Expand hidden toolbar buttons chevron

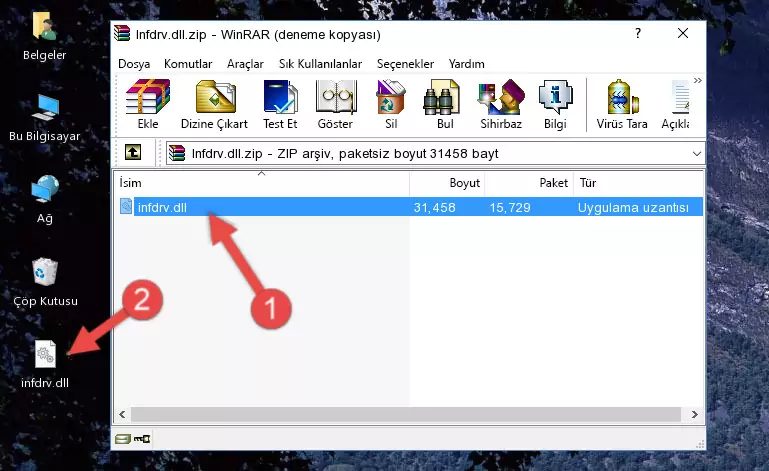(x=697, y=80)
